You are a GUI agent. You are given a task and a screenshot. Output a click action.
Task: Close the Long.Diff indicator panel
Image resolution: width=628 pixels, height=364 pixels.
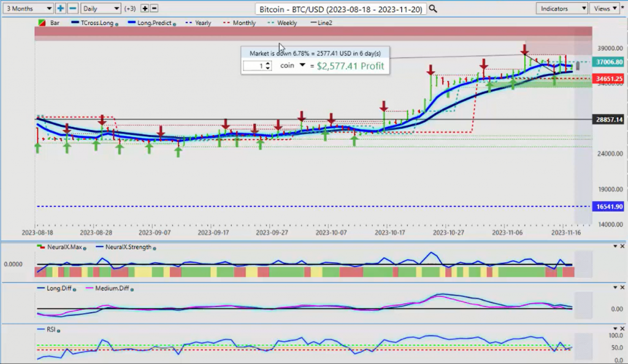point(622,287)
